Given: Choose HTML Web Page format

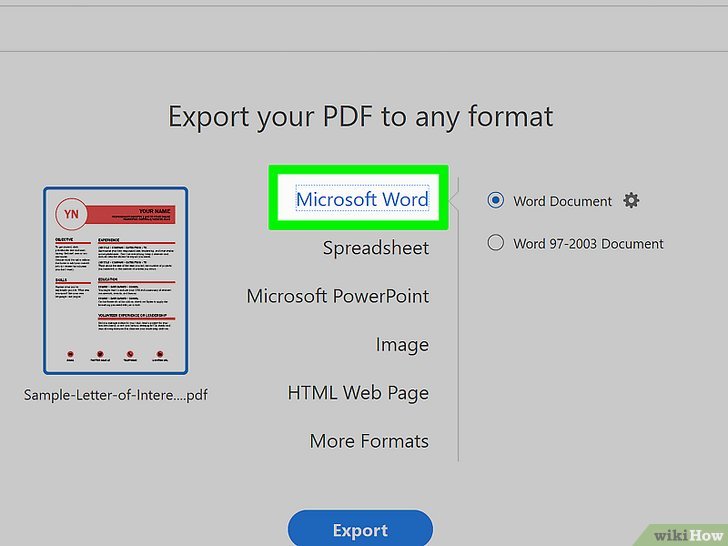Looking at the screenshot, I should pyautogui.click(x=358, y=393).
